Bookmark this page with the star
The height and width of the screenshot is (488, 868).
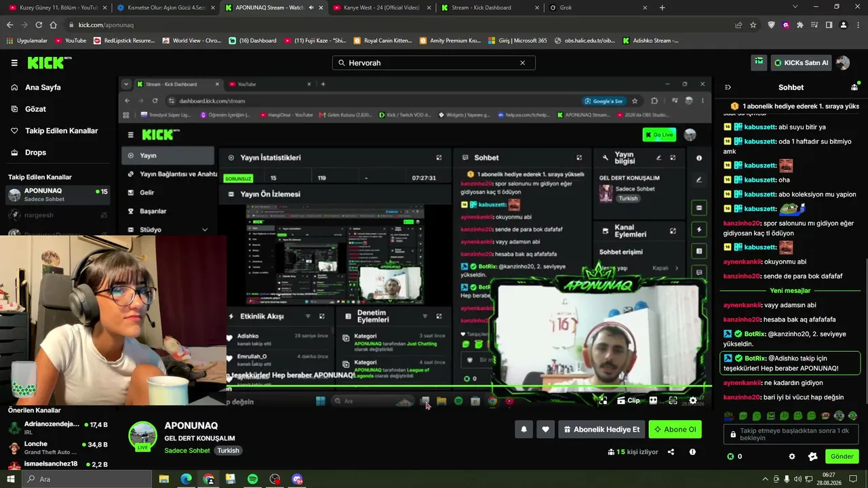coord(753,25)
